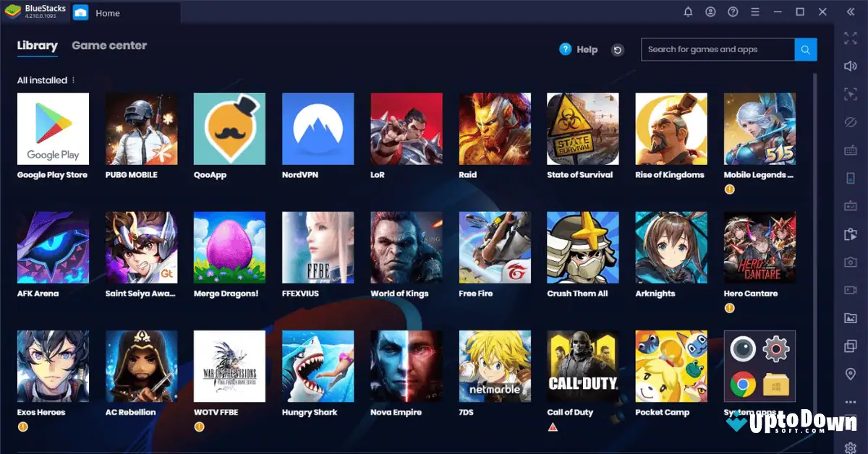Open the media manager gallery icon
The image size is (868, 454).
[851, 316]
